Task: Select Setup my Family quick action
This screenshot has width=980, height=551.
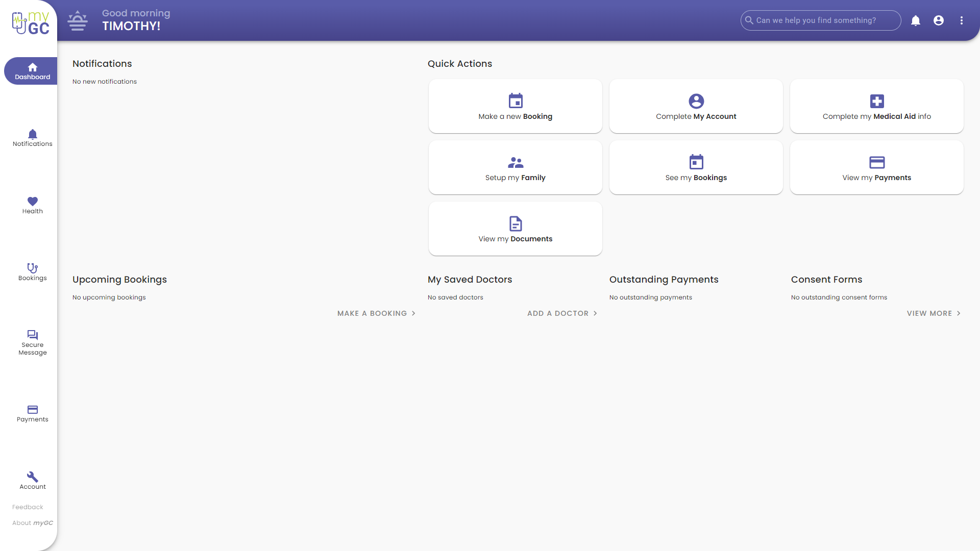Action: click(515, 167)
